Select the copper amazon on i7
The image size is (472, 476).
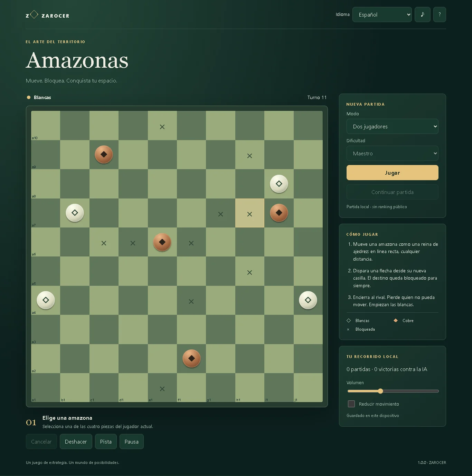pos(279,213)
